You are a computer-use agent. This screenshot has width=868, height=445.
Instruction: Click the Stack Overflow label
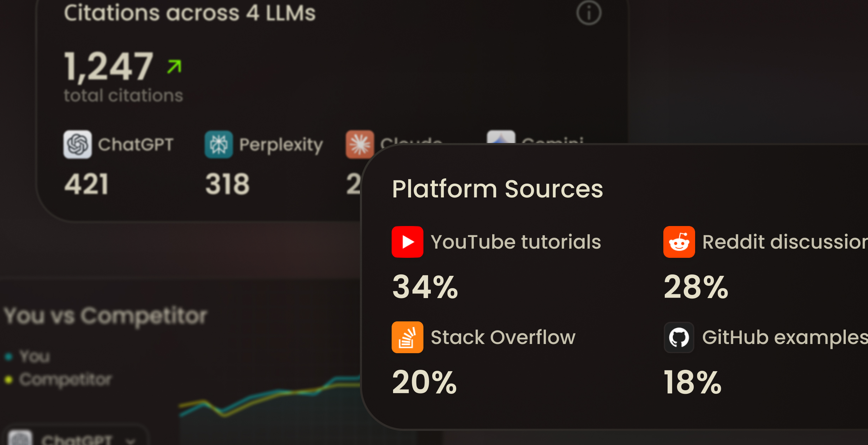click(x=503, y=337)
